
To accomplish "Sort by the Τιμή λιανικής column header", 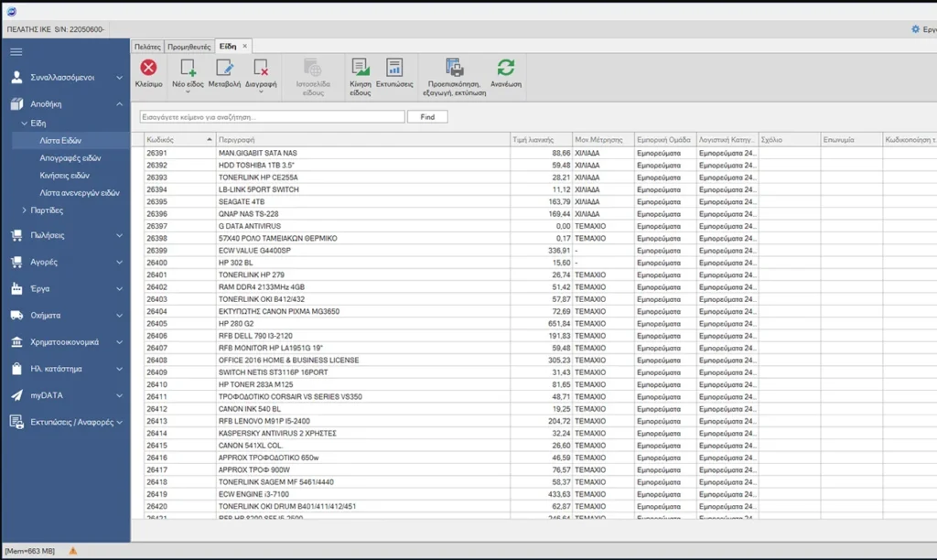I will tap(541, 140).
